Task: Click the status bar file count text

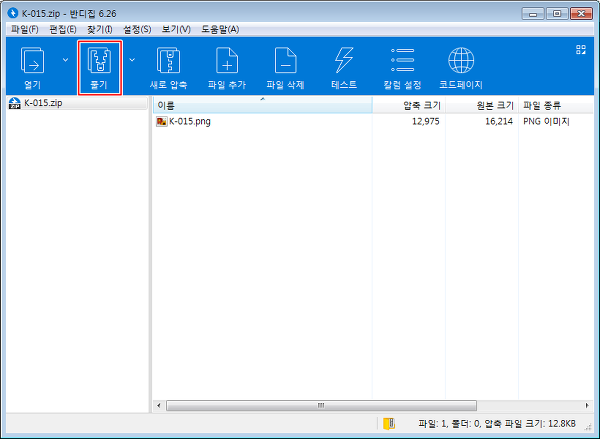Action: pos(497,424)
